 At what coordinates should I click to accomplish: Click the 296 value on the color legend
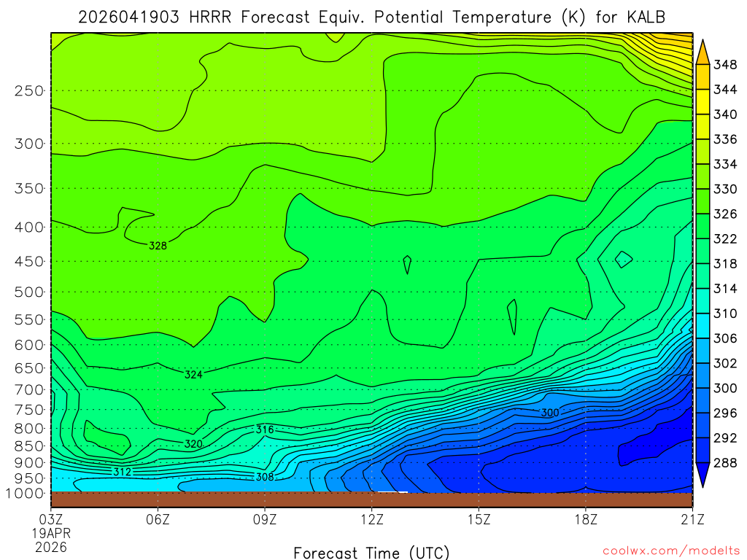(x=725, y=413)
